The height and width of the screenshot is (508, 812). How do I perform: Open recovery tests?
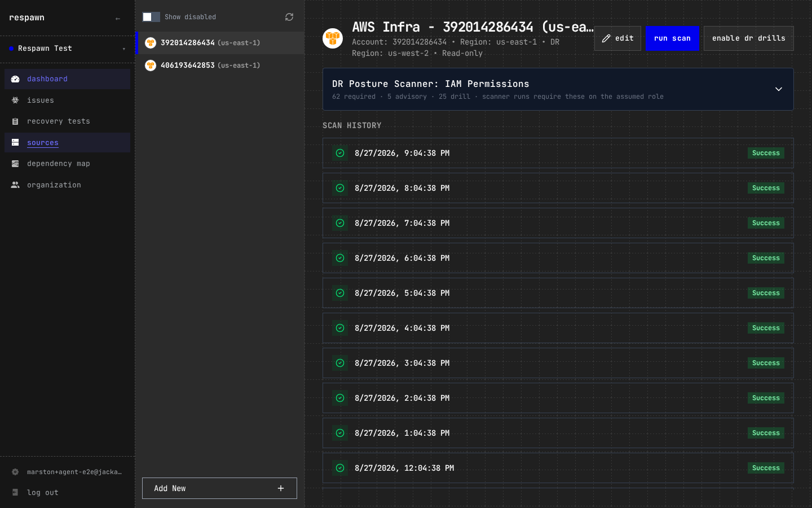click(68, 121)
